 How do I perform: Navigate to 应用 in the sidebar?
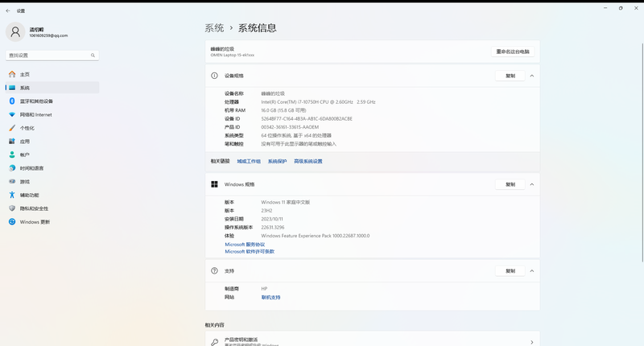[25, 142]
